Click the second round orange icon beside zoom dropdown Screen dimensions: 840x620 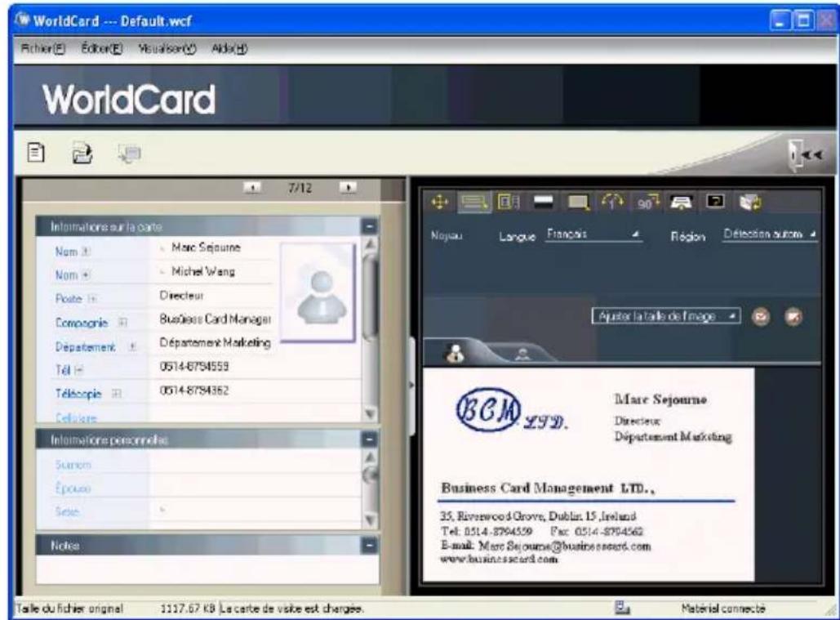point(793,317)
